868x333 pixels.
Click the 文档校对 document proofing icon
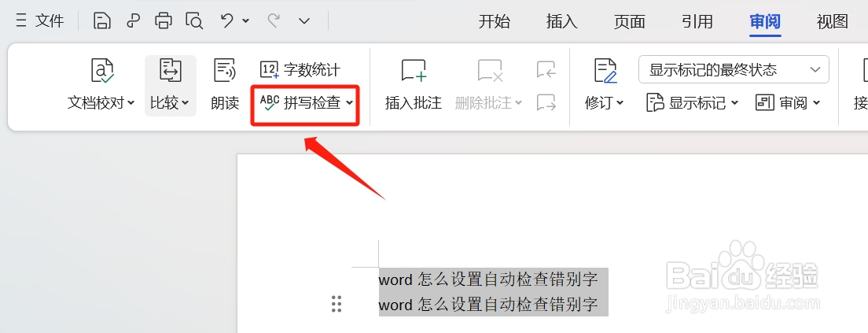point(102,70)
